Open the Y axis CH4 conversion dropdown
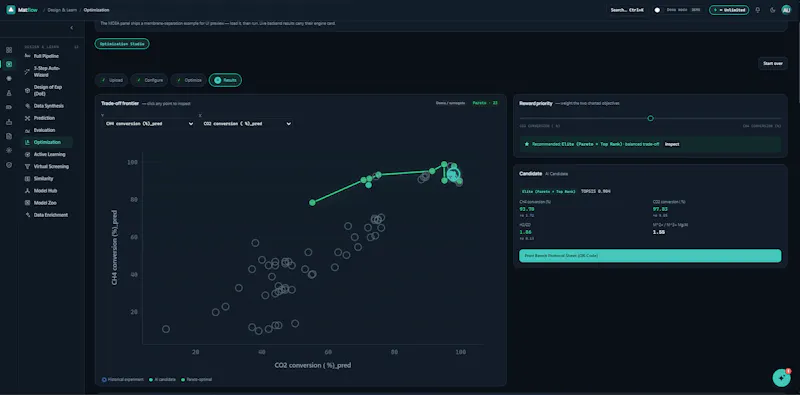The width and height of the screenshot is (800, 395). [x=148, y=124]
